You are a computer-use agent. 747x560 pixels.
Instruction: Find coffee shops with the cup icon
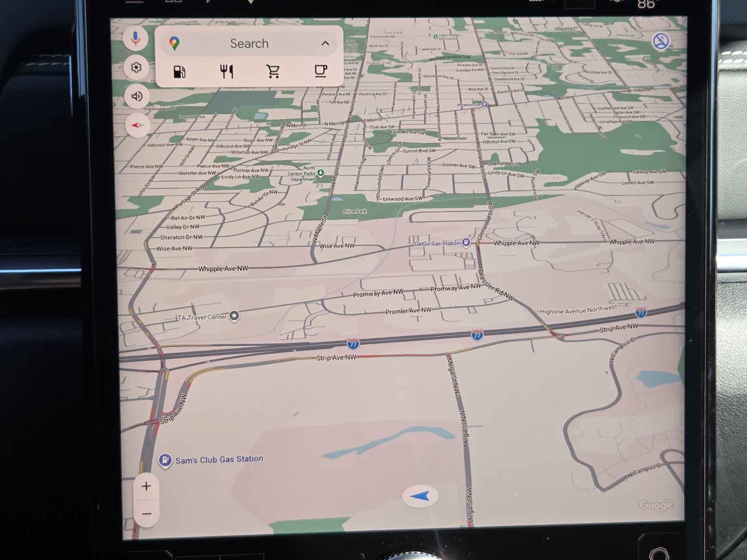(321, 71)
